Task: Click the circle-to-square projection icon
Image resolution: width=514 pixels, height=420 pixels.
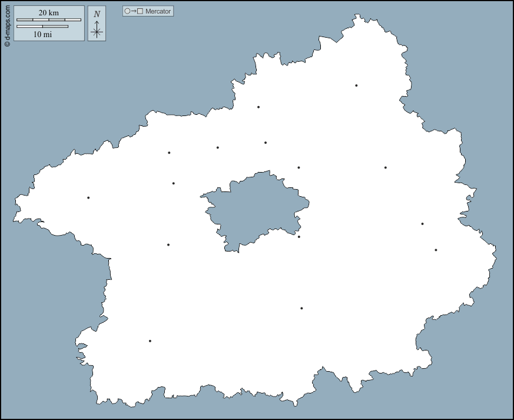Action: point(134,11)
